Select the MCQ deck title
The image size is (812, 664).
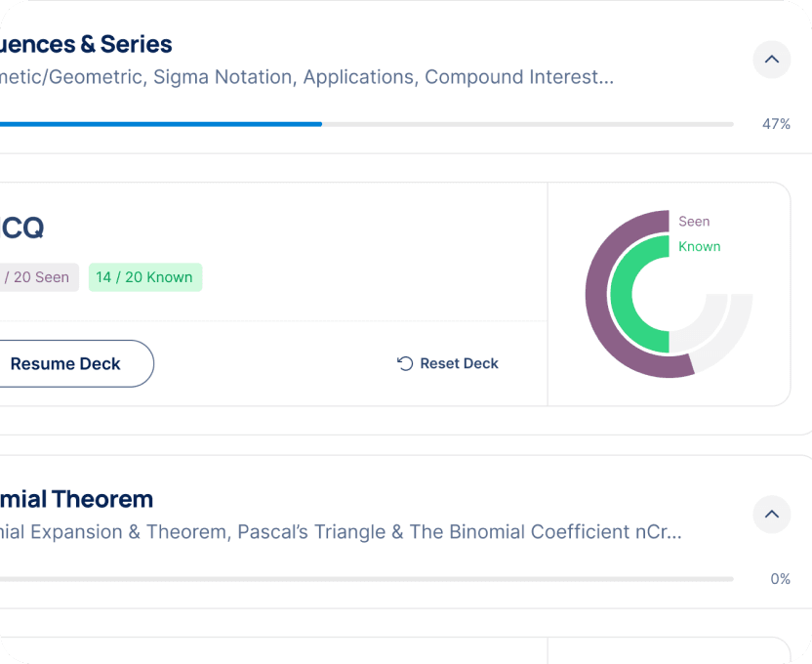click(x=21, y=228)
